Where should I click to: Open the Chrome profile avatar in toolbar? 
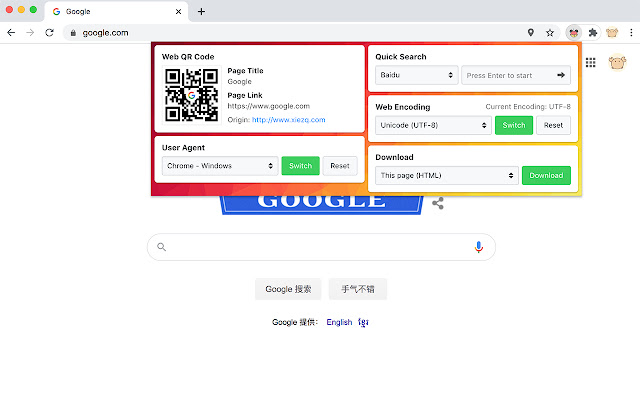tap(612, 33)
